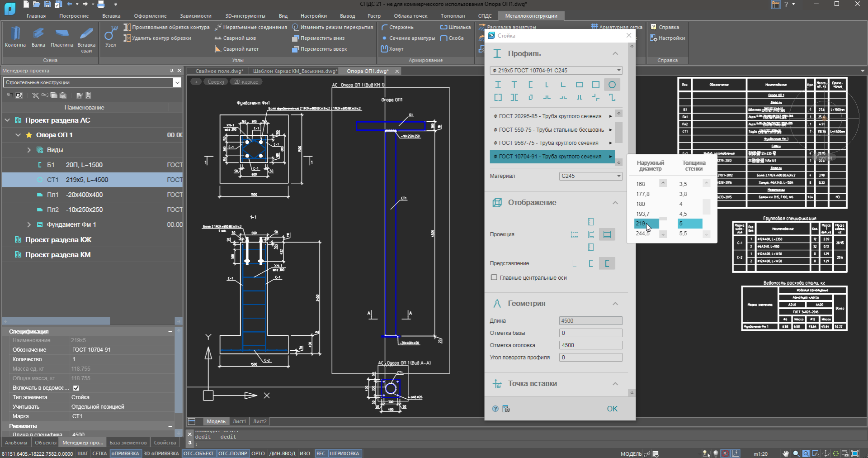Select the simplified representation icon
868x458 pixels.
[x=575, y=263]
